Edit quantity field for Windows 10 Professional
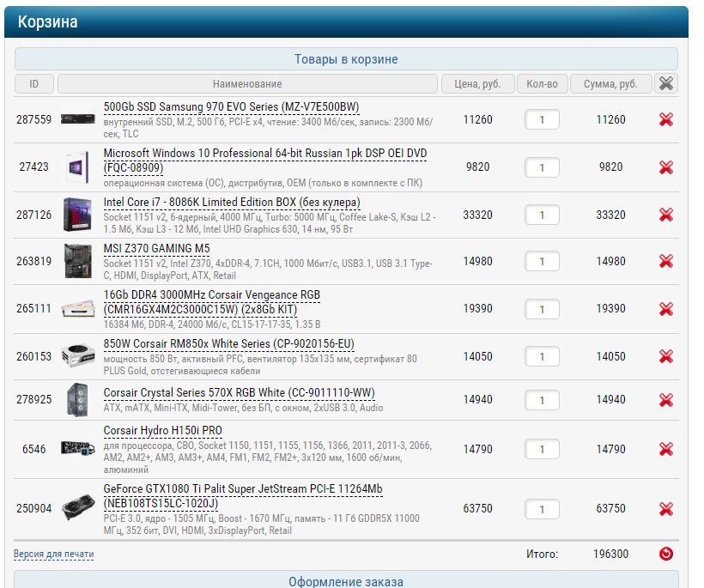The image size is (704, 588). coord(542,167)
